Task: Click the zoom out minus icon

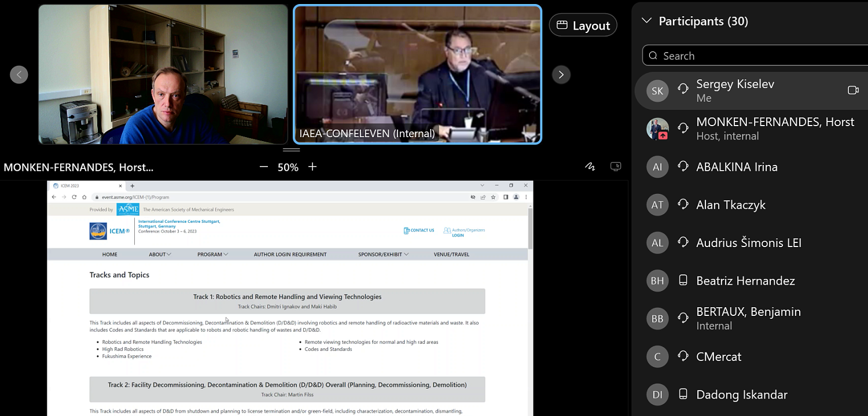Action: 264,167
